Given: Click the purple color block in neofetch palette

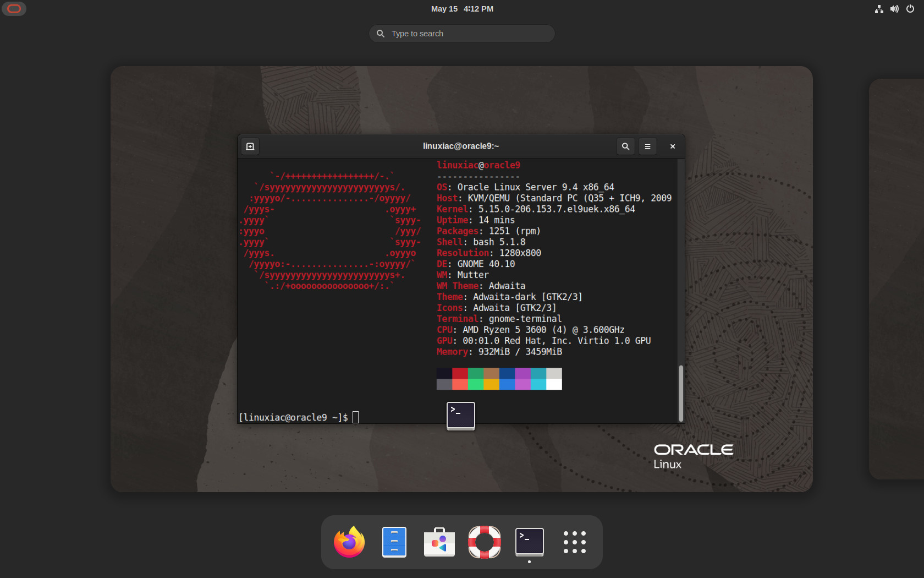Looking at the screenshot, I should coord(522,373).
